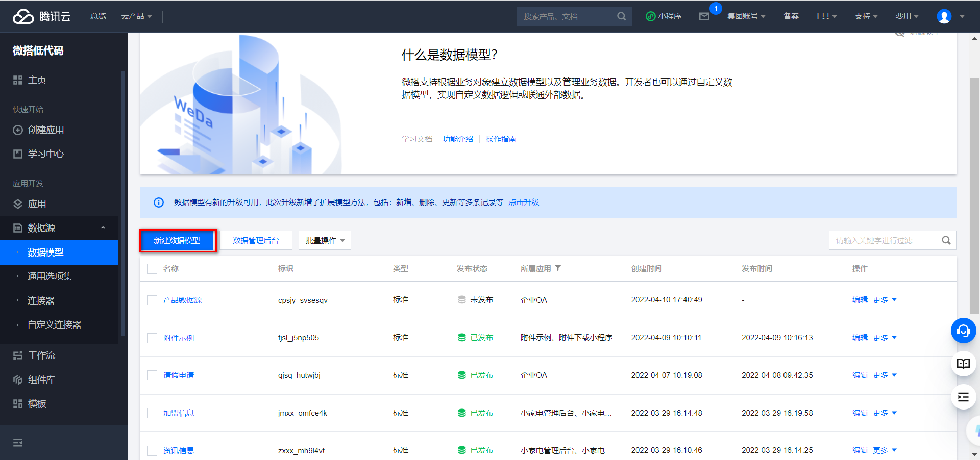Select 数据模型 in the sidebar

pos(59,252)
